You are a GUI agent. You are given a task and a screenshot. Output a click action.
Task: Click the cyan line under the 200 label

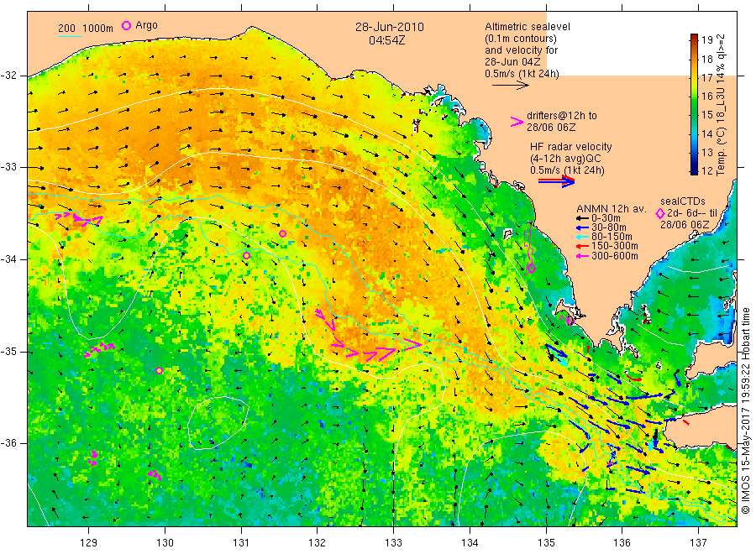click(70, 35)
